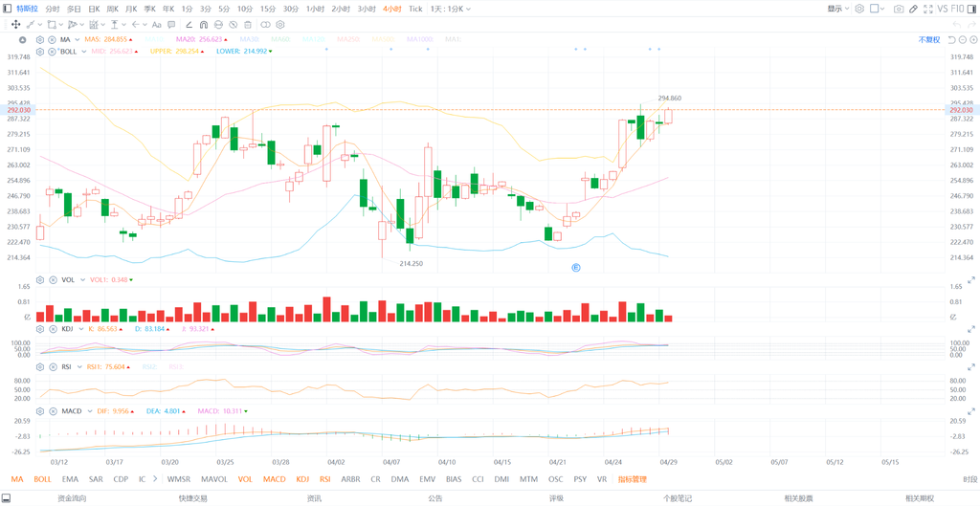Collapse indicator legend with triangle button

point(23,40)
